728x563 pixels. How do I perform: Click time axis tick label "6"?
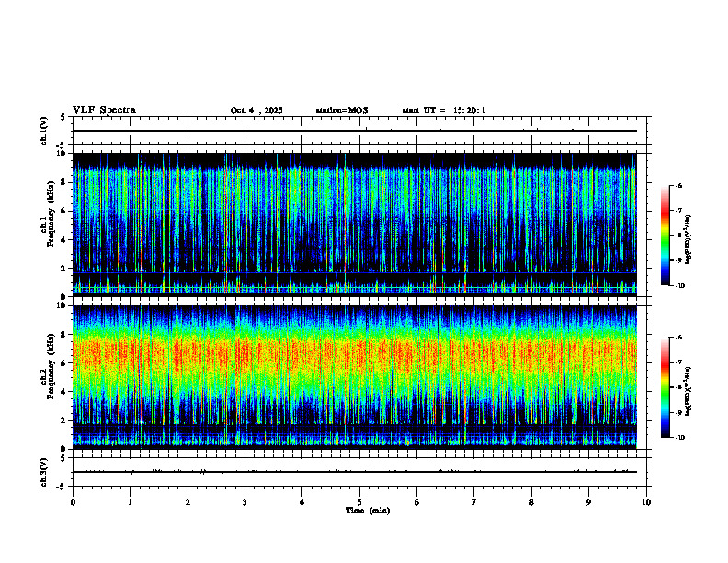pos(416,502)
